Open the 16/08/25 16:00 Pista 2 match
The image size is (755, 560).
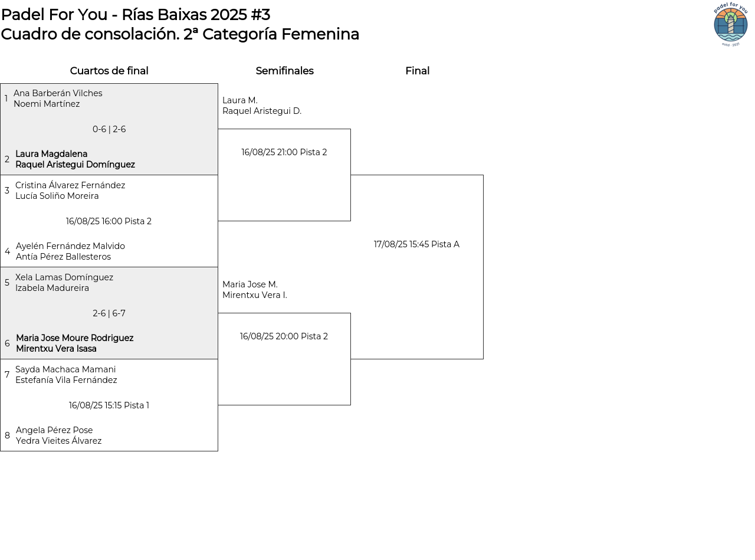click(x=109, y=221)
